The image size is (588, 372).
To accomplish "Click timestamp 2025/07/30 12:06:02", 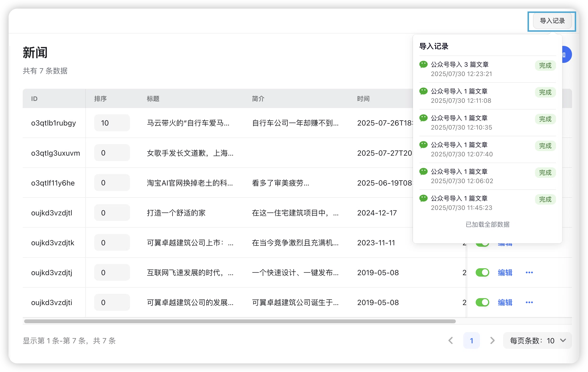I will click(462, 181).
